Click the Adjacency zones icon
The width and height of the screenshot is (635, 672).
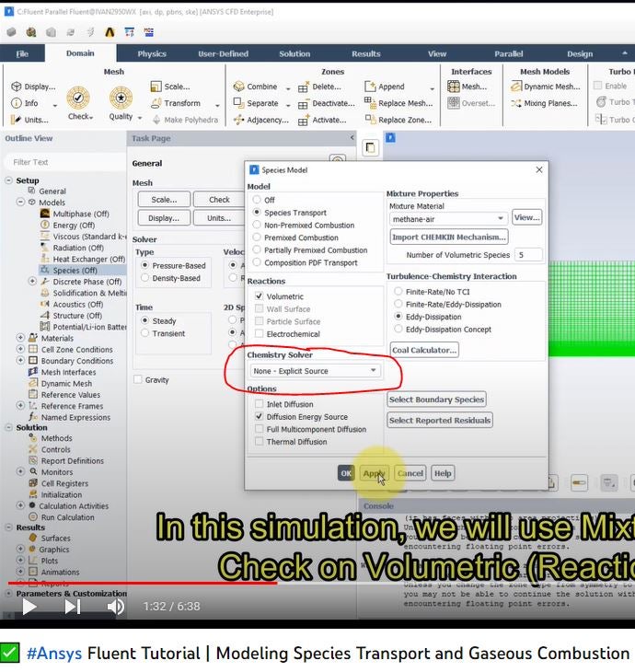238,120
